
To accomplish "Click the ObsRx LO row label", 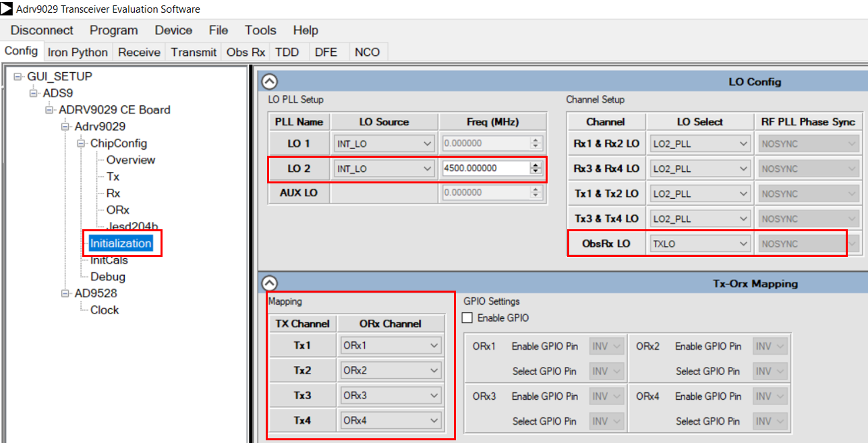I will tap(606, 243).
